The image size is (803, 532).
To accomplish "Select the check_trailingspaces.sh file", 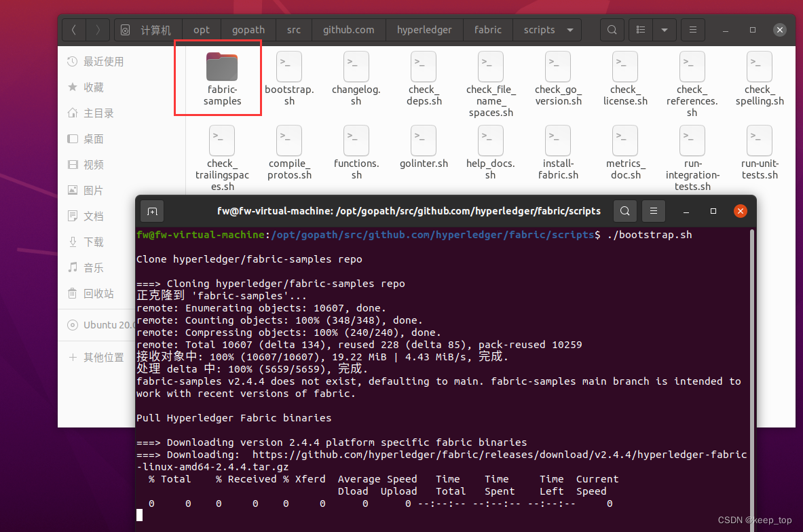I will pyautogui.click(x=222, y=158).
